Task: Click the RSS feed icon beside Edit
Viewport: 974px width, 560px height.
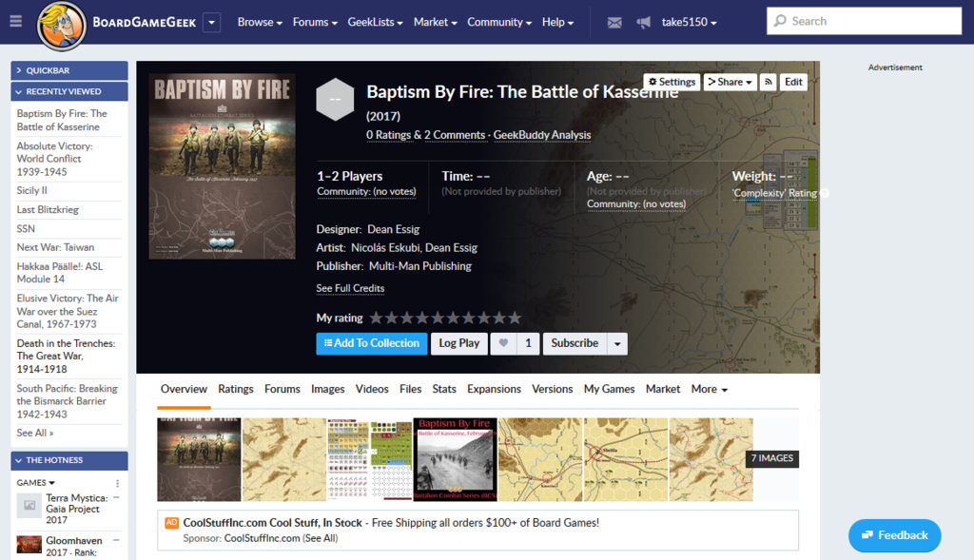Action: coord(769,82)
